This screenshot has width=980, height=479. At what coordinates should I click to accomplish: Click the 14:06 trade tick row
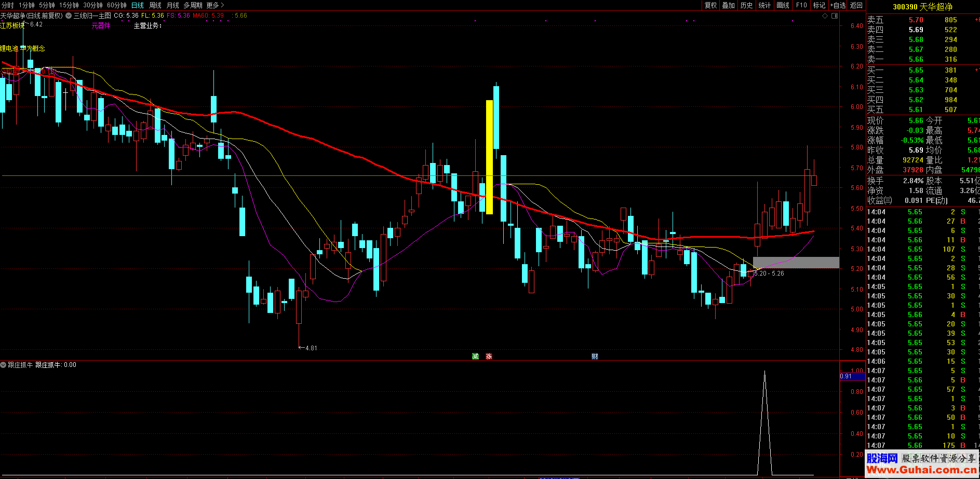(x=922, y=361)
